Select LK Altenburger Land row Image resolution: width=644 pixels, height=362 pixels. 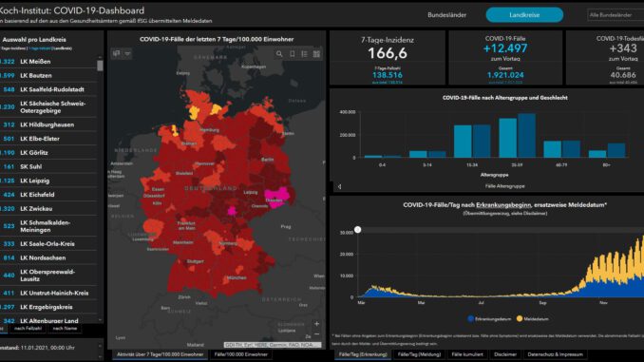tap(48, 320)
